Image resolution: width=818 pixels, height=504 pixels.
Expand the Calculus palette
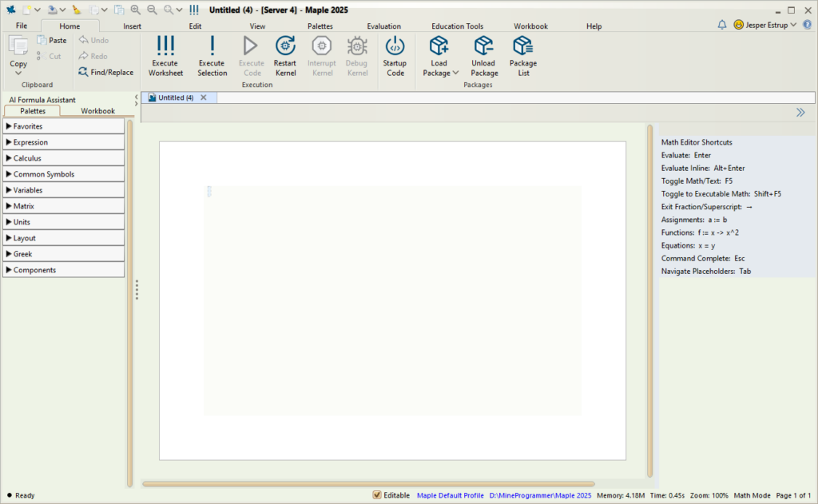coord(64,158)
